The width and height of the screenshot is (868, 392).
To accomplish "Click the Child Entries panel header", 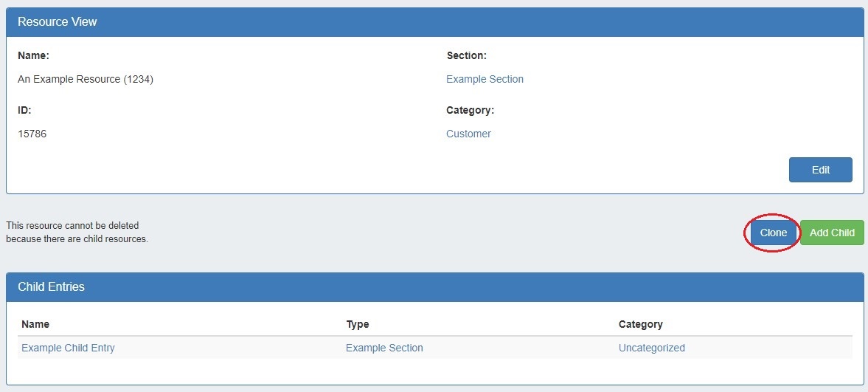I will pos(51,286).
